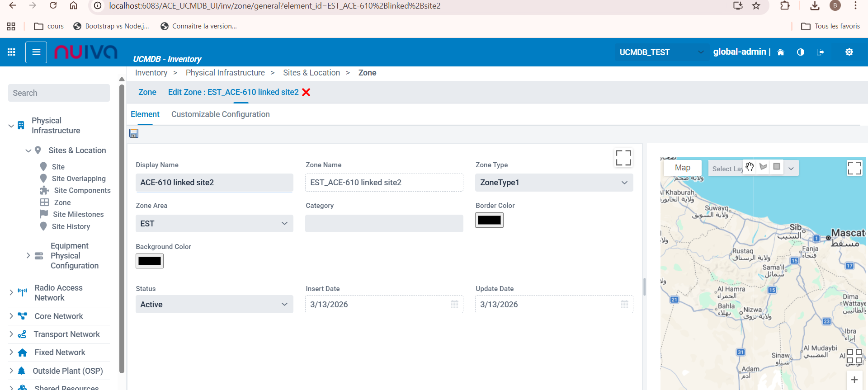Select the rectangle draw tool on map
Viewport: 868px width, 390px height.
point(777,167)
